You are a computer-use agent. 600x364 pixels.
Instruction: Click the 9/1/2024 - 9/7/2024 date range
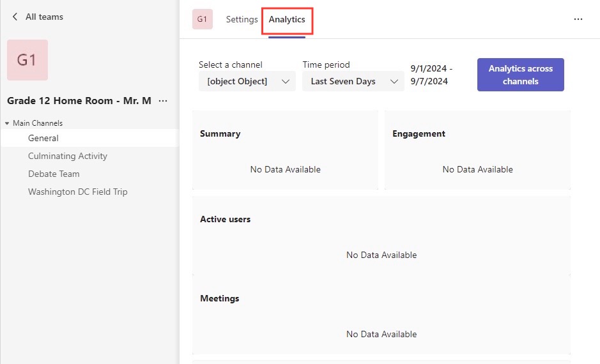(x=431, y=75)
